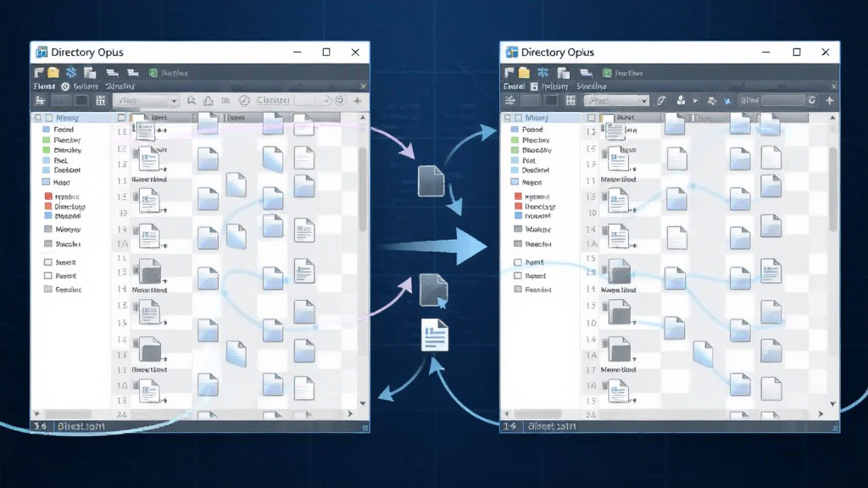Click swirl refresh icon in left window toolbar

(340, 100)
